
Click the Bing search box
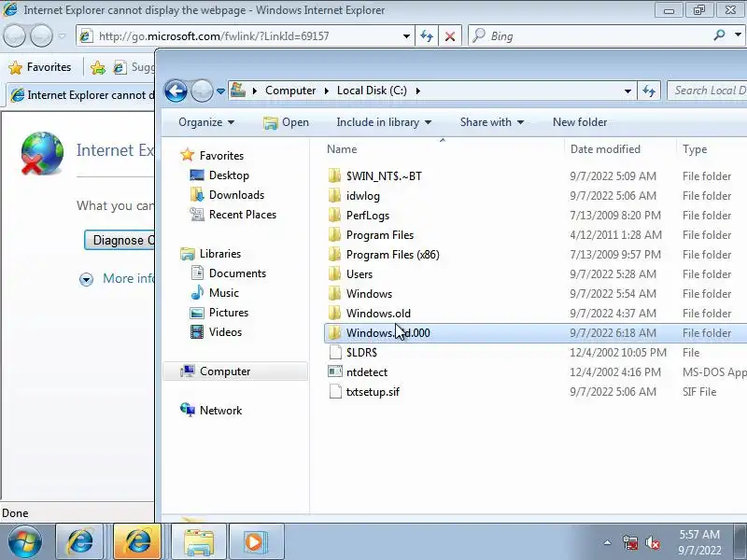tap(591, 36)
